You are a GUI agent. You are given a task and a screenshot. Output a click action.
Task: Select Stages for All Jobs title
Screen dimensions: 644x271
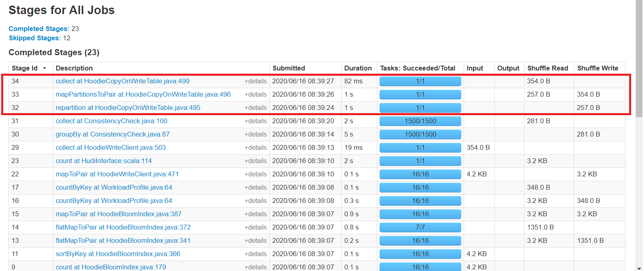(x=62, y=10)
